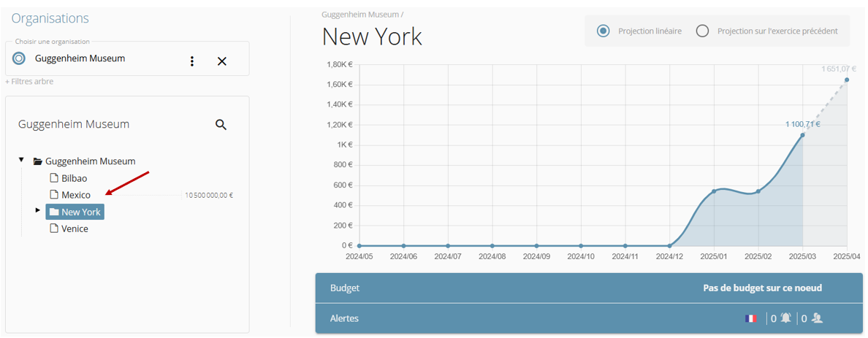Select Mexico in the organisation tree

[x=76, y=195]
